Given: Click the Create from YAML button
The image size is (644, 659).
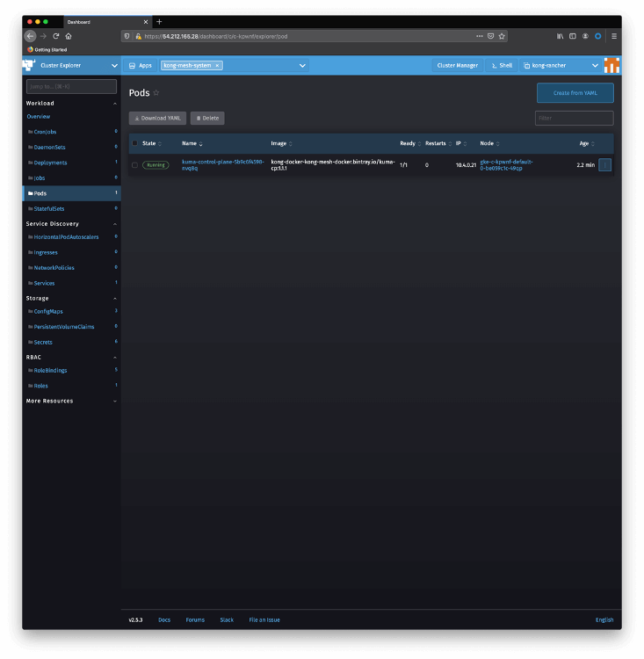Looking at the screenshot, I should (575, 92).
